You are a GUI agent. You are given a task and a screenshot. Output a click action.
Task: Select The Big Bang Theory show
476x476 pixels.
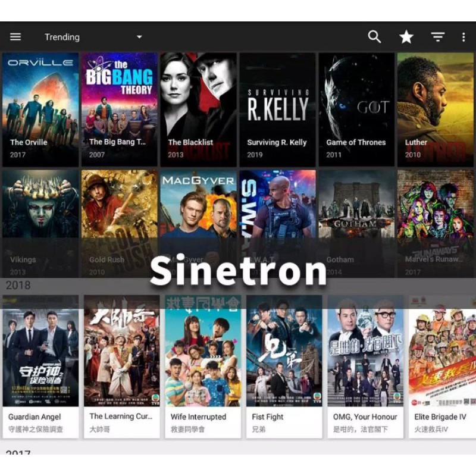[x=120, y=109]
